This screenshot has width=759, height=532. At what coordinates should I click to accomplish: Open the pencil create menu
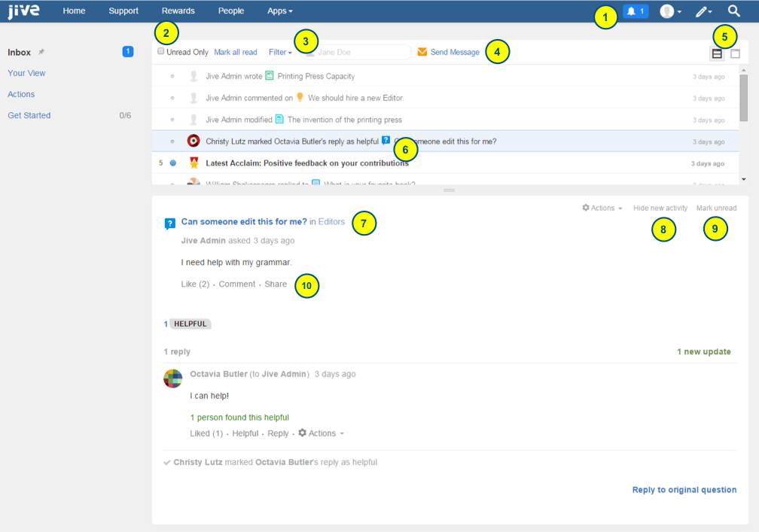[703, 11]
